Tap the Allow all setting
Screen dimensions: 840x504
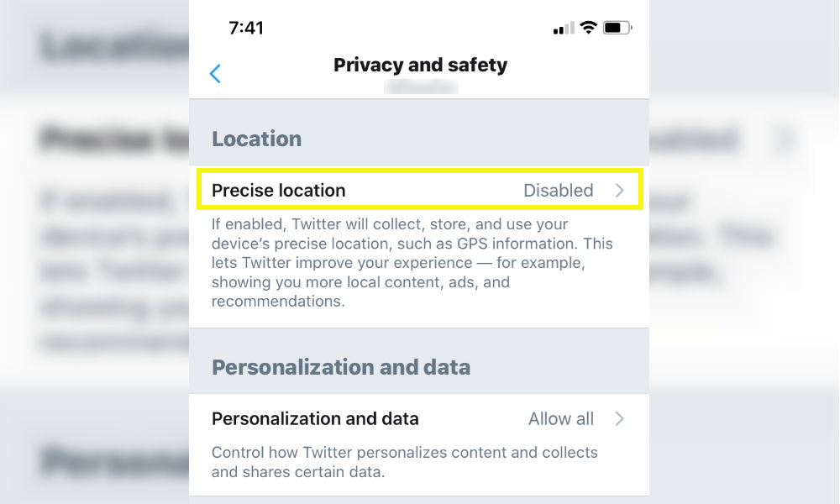561,418
